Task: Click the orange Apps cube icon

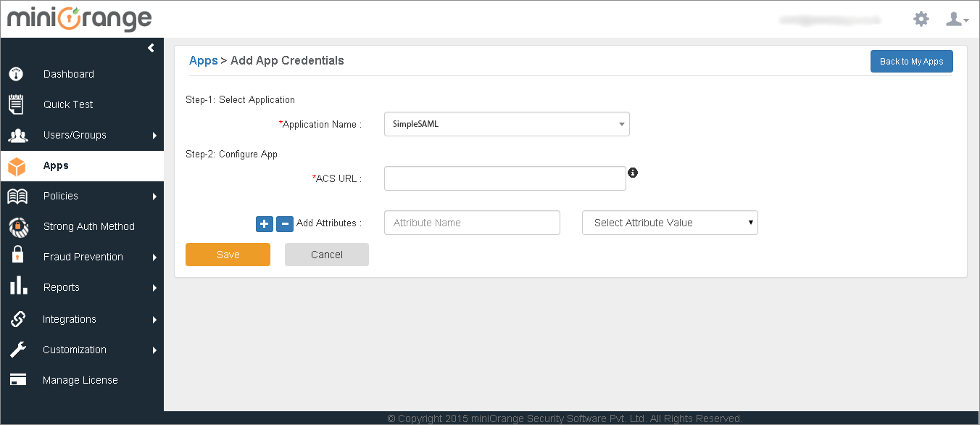Action: pos(16,166)
